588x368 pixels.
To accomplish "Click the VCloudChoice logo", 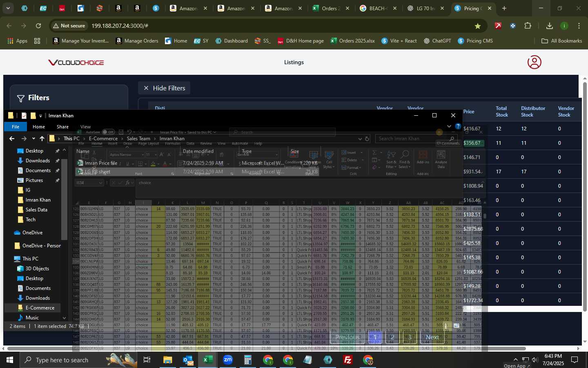I will [76, 63].
